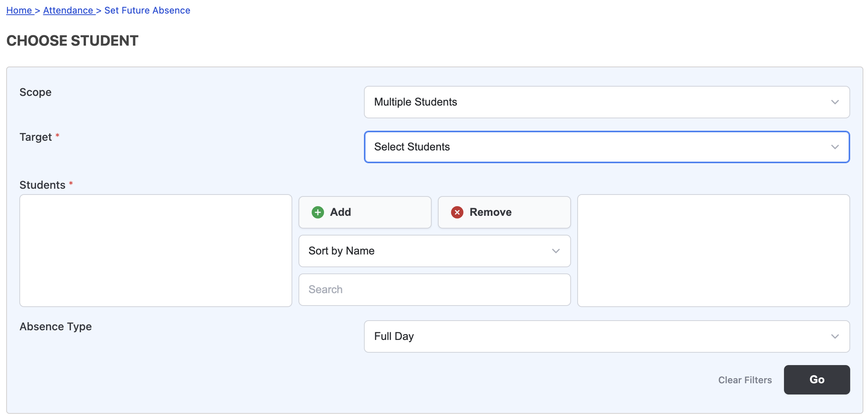Click Clear Filters

coord(744,380)
